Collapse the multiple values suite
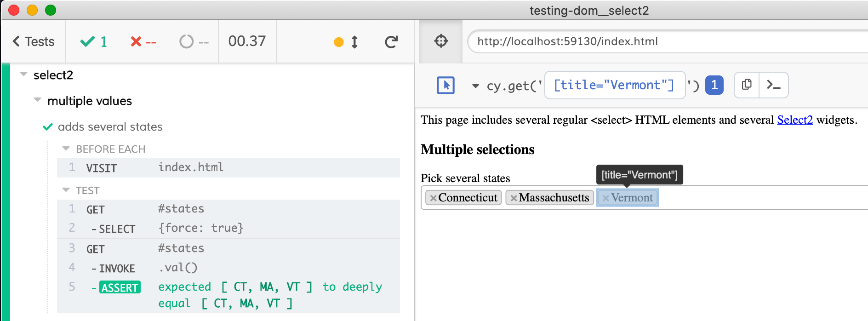Screen dimensions: 868x321 (38, 100)
